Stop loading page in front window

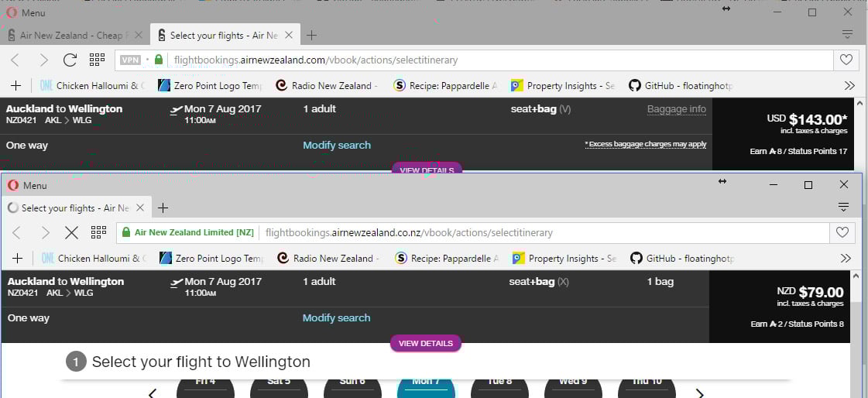[71, 232]
